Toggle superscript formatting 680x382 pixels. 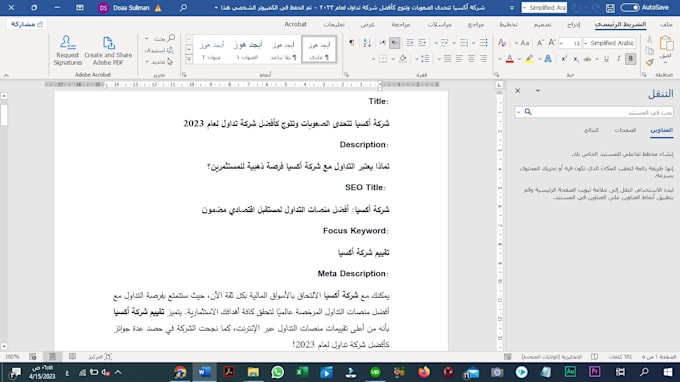[x=564, y=59]
